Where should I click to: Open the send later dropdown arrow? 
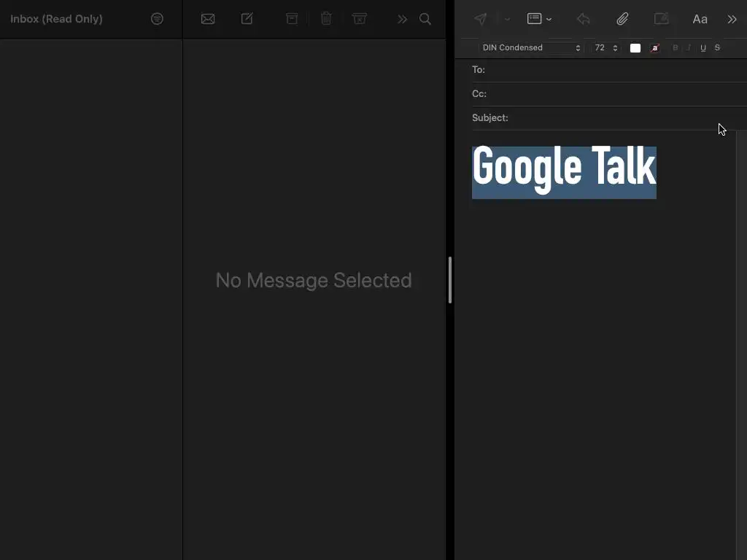(507, 19)
